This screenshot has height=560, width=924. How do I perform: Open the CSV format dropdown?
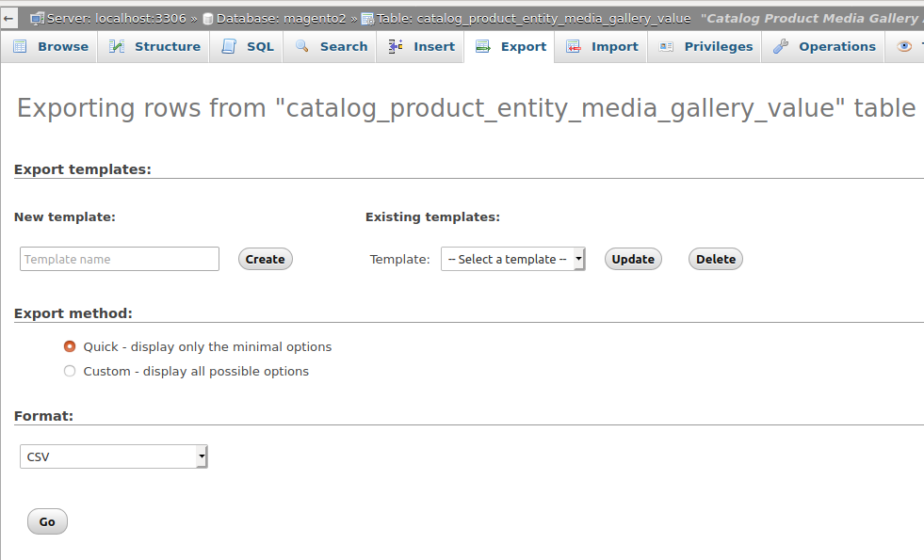(113, 456)
